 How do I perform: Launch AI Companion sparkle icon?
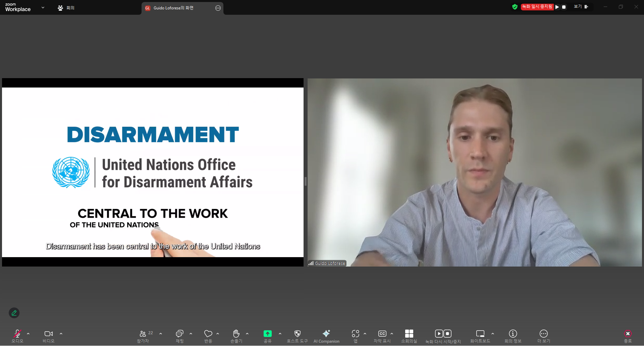pos(326,336)
